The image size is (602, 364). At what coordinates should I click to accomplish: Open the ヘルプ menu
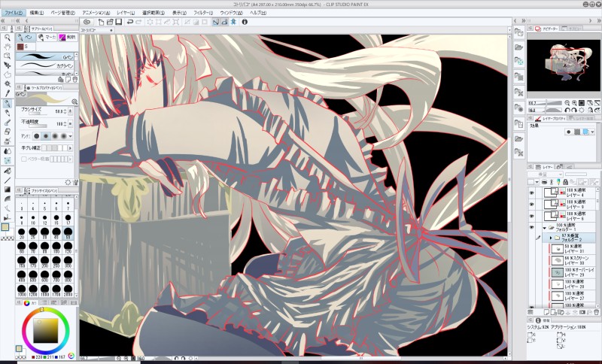[257, 13]
